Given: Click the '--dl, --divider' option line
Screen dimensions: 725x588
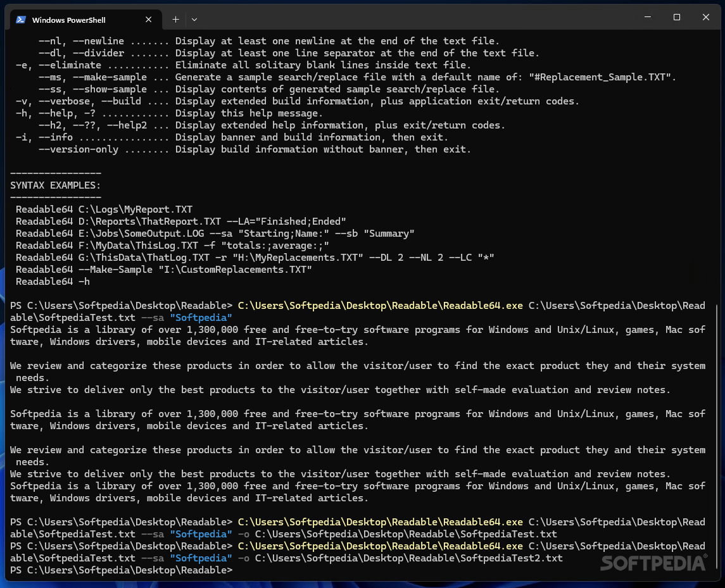Looking at the screenshot, I should (289, 53).
